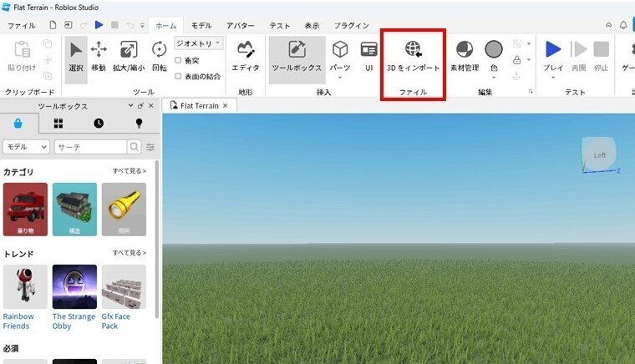The image size is (635, 364).
Task: Click the stop square in quick access bar
Action: (x=115, y=25)
